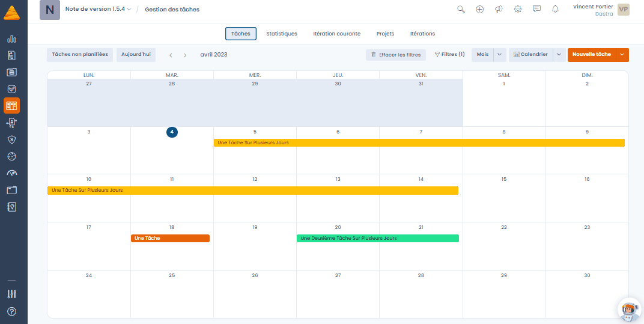
Task: Click the plus circle add icon
Action: [480, 9]
